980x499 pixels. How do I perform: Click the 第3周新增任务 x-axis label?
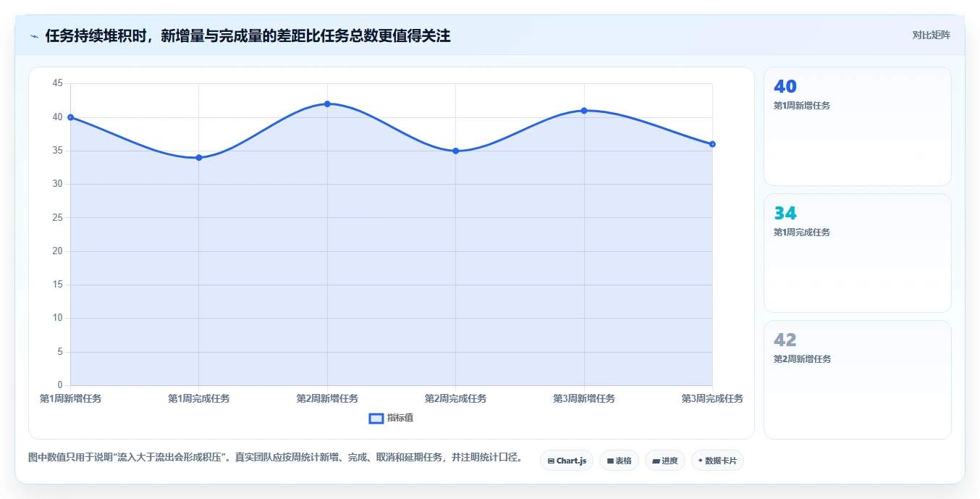click(x=584, y=398)
